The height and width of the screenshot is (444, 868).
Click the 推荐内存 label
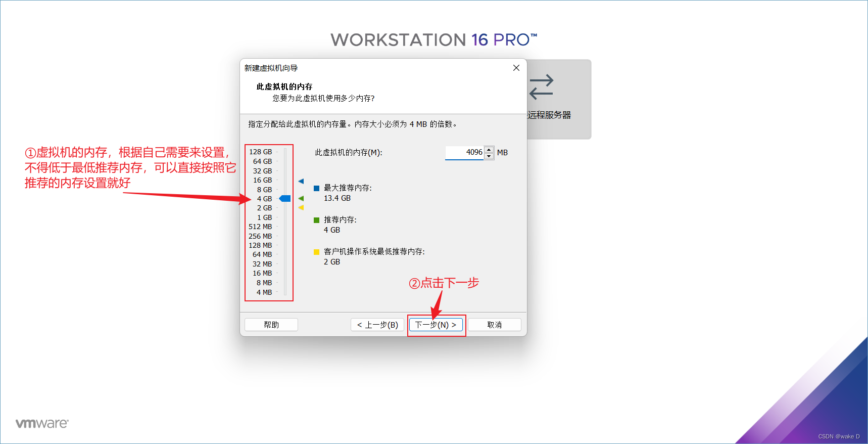tap(340, 220)
